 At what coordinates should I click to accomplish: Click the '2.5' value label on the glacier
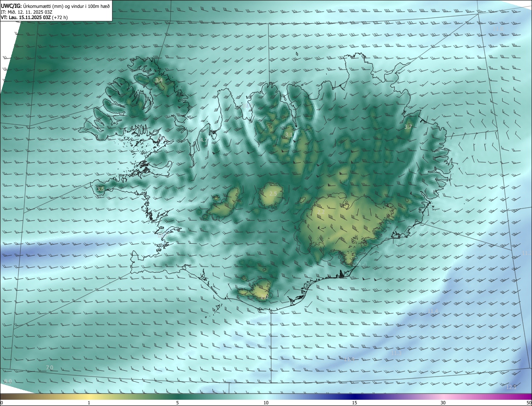[x=273, y=194]
